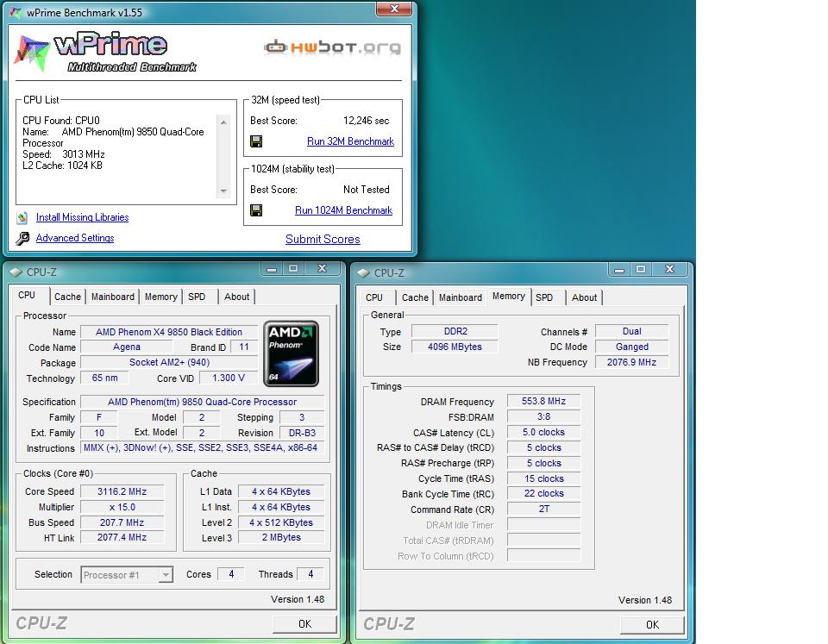
Task: Click the Cores count field
Action: [231, 574]
